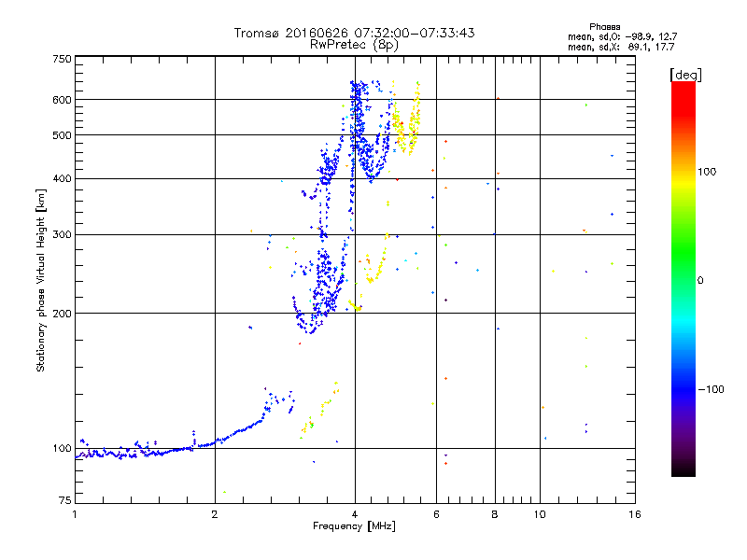Image resolution: width=747 pixels, height=560 pixels.
Task: Click 'Stationary phase Virtual Height [km]' axis label
Action: click(40, 280)
